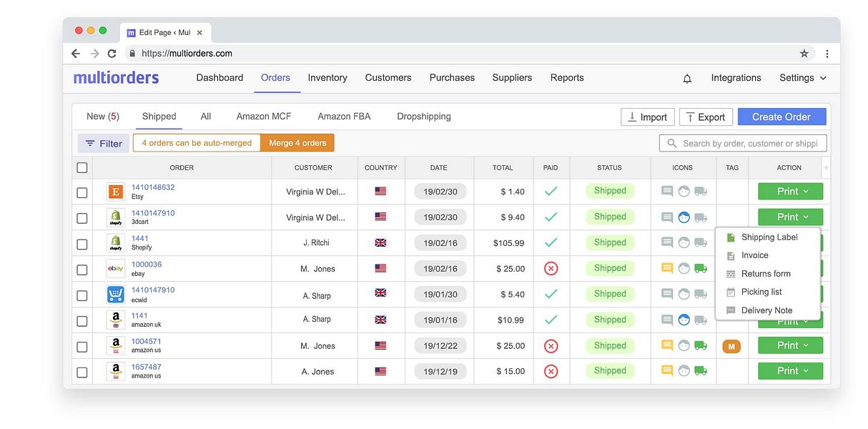Check the box for order 1141
This screenshot has width=868, height=429.
(82, 321)
